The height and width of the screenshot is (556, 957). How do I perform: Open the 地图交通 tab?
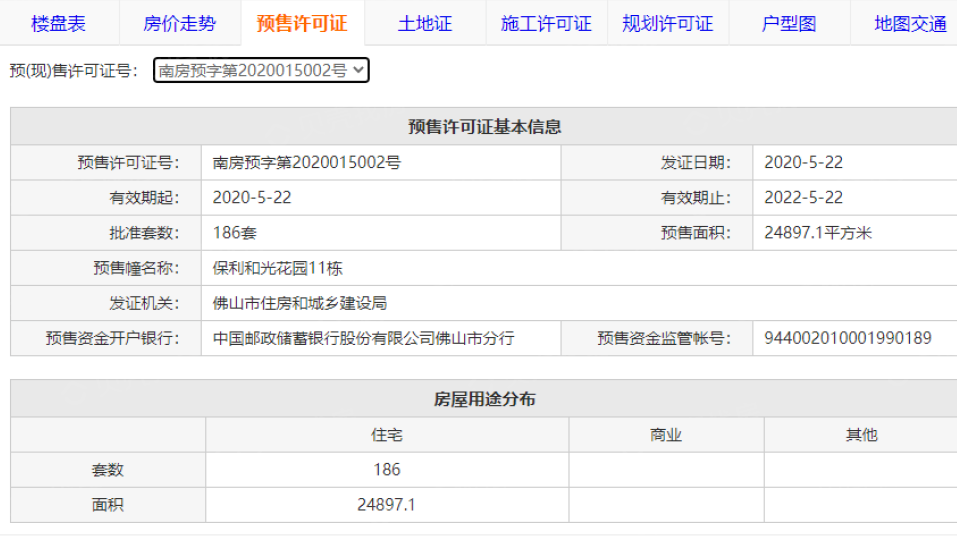coord(909,23)
